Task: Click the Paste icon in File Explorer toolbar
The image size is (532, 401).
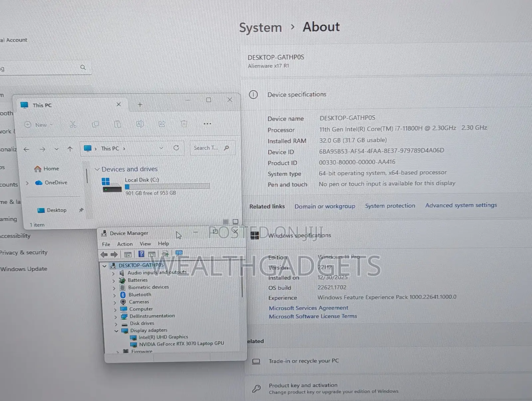Action: pos(117,124)
